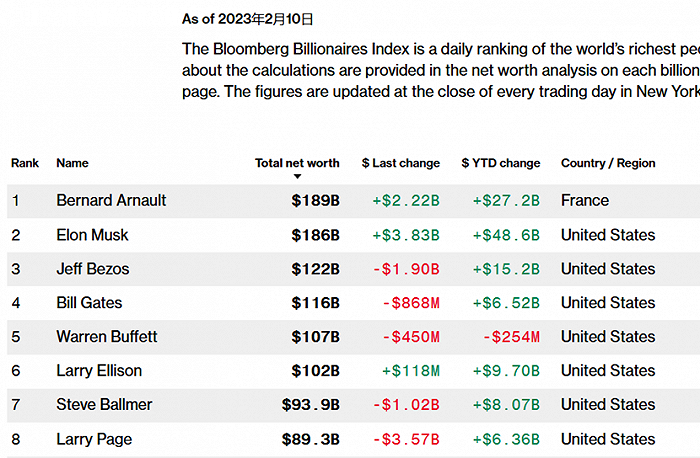
Task: Open Bernard Arnault's profile
Action: click(111, 200)
